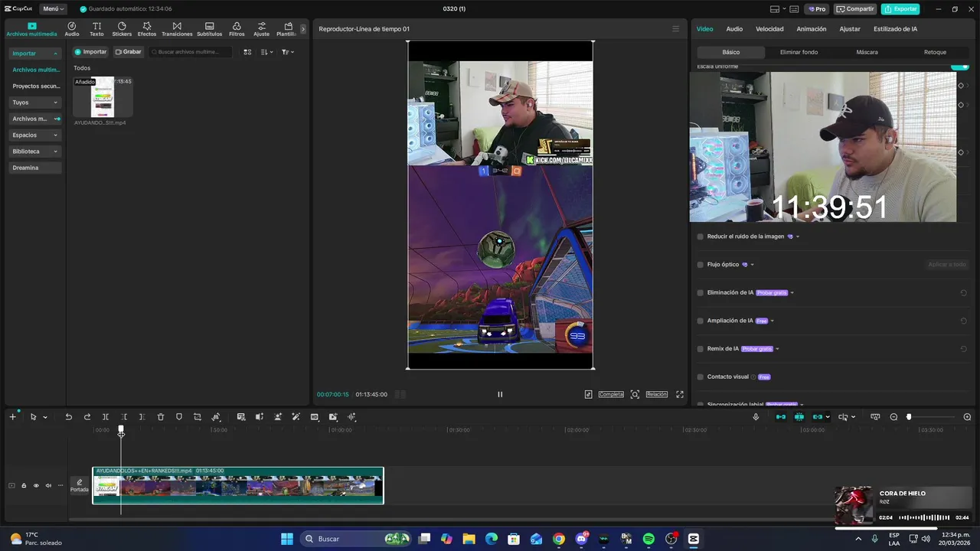Open the selection tool mode dropdown arrow
980x551 pixels.
coord(45,417)
